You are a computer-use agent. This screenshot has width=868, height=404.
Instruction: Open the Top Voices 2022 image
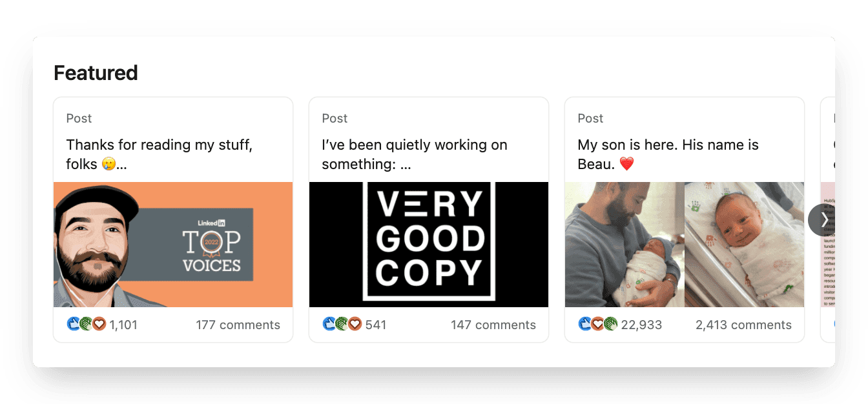(x=173, y=245)
